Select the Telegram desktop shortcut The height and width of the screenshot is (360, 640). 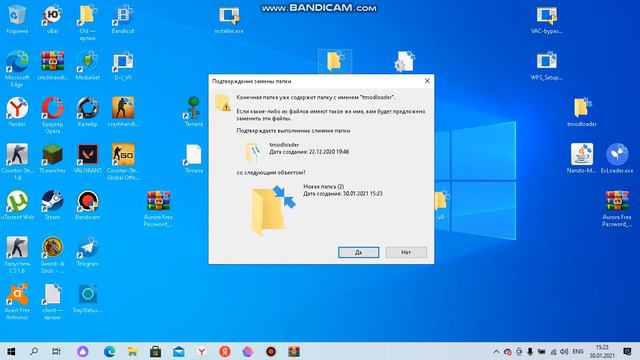87,251
